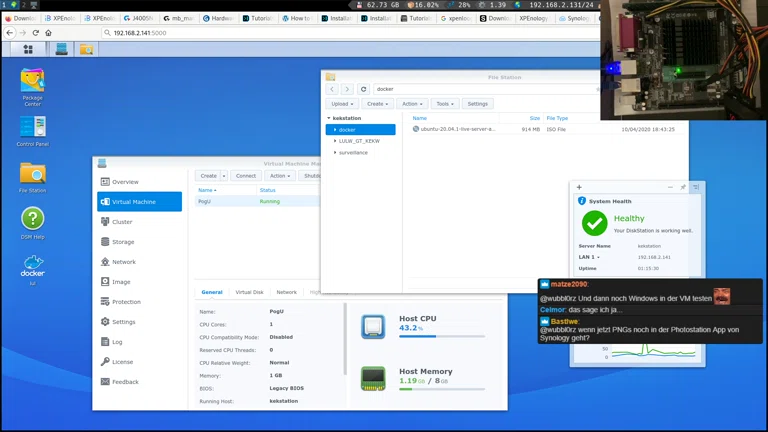Open Package Center desktop icon
This screenshot has width=768, height=432.
coord(32,87)
